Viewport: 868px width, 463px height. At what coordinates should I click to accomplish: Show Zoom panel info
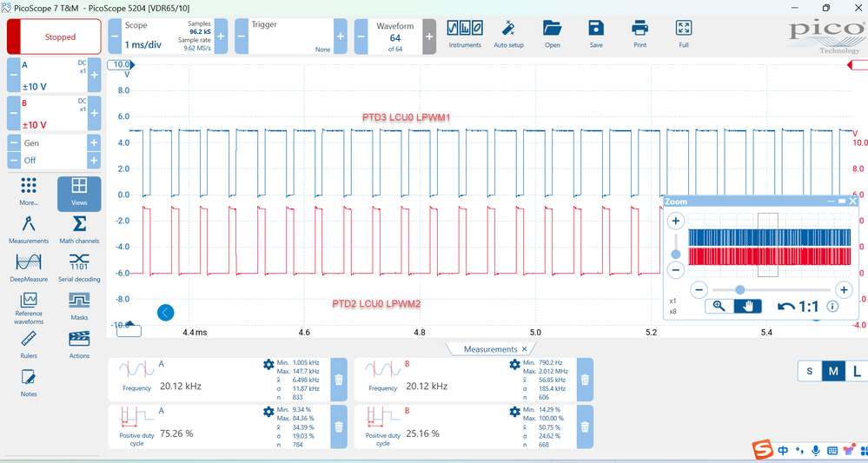coord(832,306)
